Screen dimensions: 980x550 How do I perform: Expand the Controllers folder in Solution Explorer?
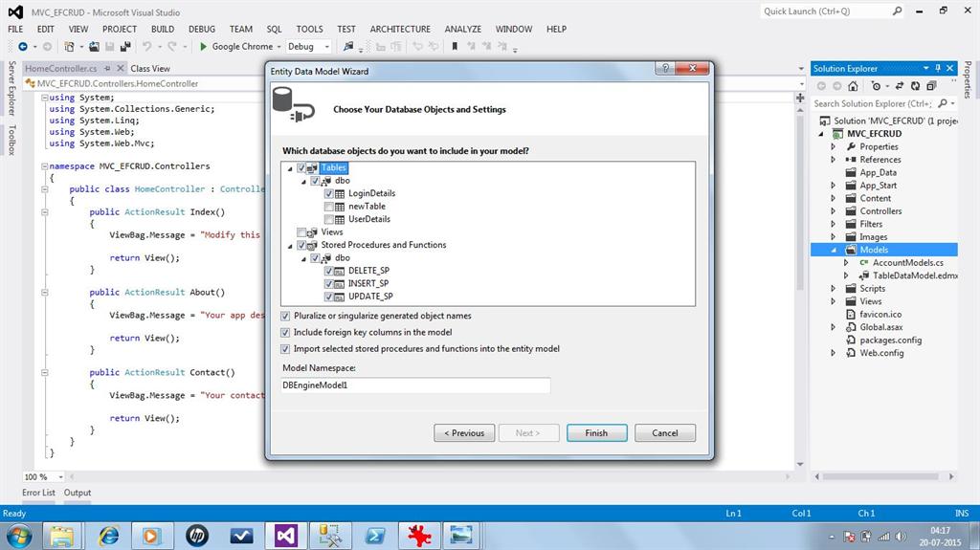pos(834,211)
